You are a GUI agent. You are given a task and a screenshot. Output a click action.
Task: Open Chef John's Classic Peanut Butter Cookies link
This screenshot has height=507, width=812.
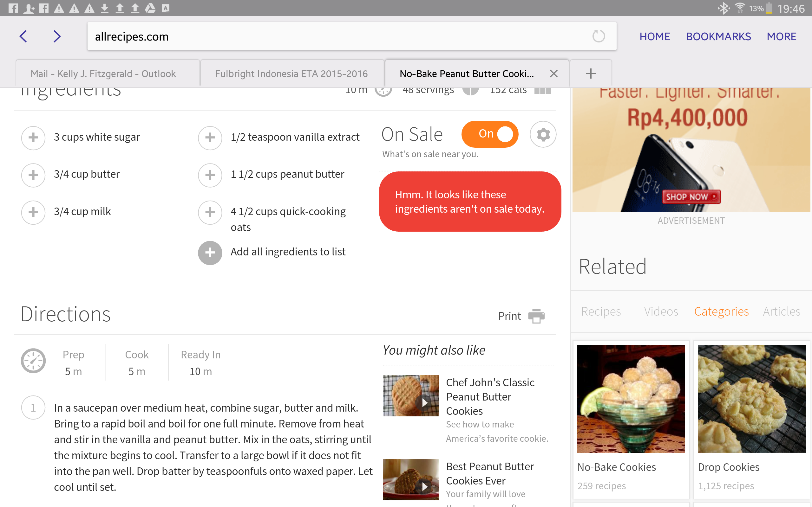490,396
